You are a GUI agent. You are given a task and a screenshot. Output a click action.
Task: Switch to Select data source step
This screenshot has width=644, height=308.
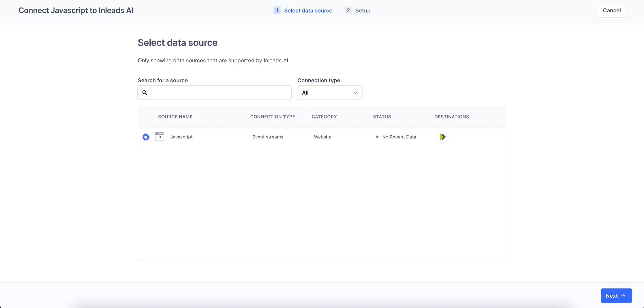pos(308,11)
